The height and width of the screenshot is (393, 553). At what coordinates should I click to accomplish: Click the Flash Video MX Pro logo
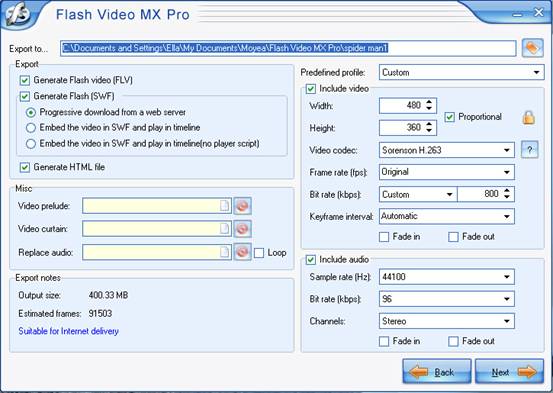point(17,14)
